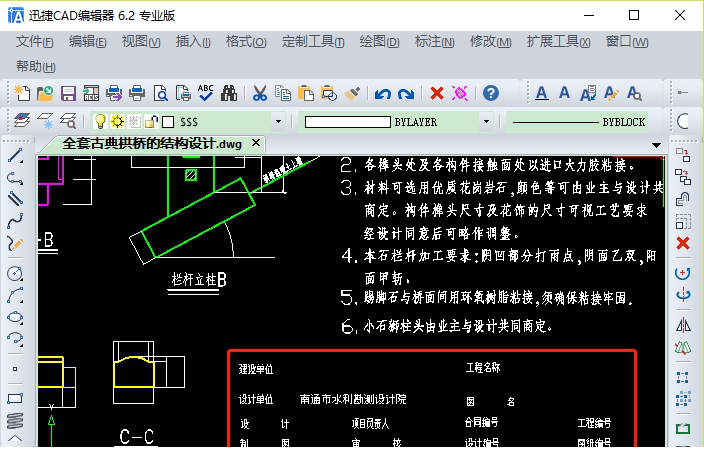
Task: Run the ABC spell check
Action: 206,93
